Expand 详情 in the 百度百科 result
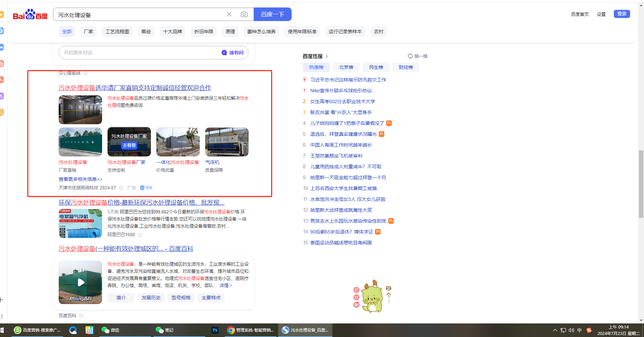The width and height of the screenshot is (644, 337). point(226,285)
